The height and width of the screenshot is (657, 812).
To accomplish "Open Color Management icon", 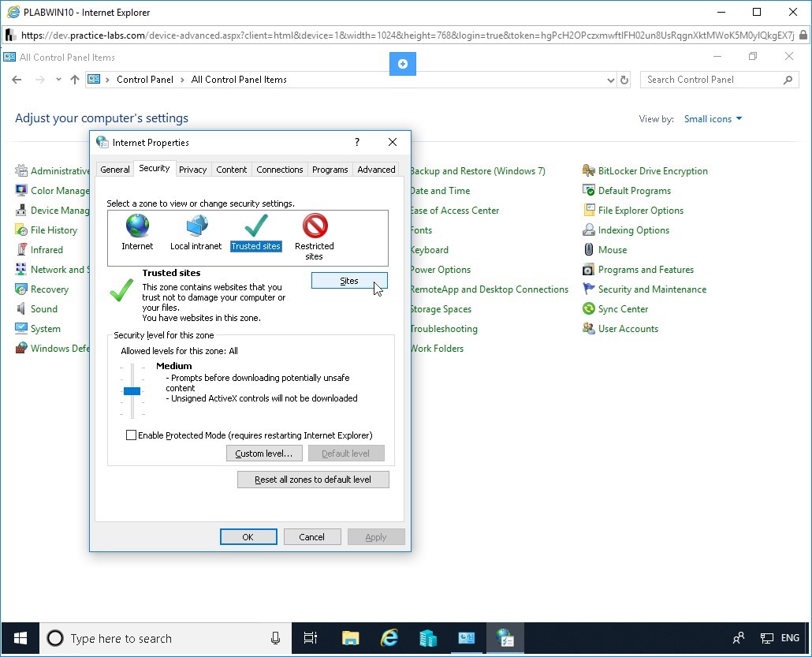I will click(21, 190).
